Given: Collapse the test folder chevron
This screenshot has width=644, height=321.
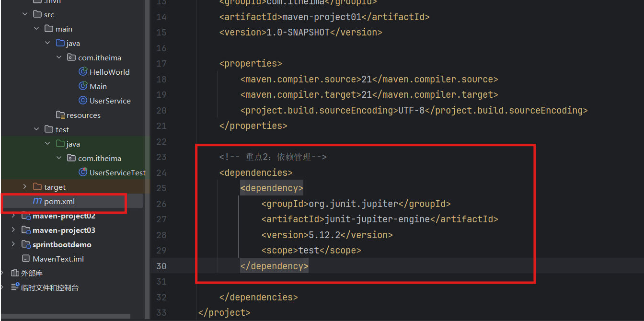Looking at the screenshot, I should (36, 129).
